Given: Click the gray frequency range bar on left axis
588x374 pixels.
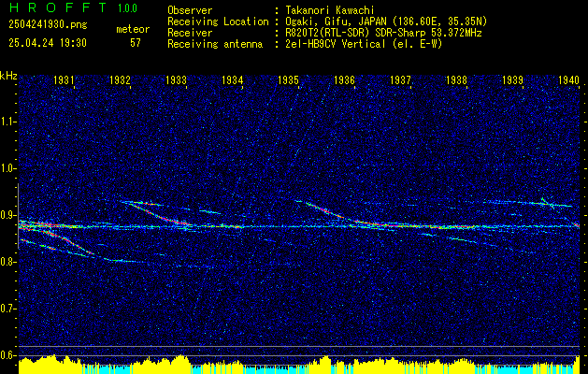Looking at the screenshot, I should click(18, 216).
